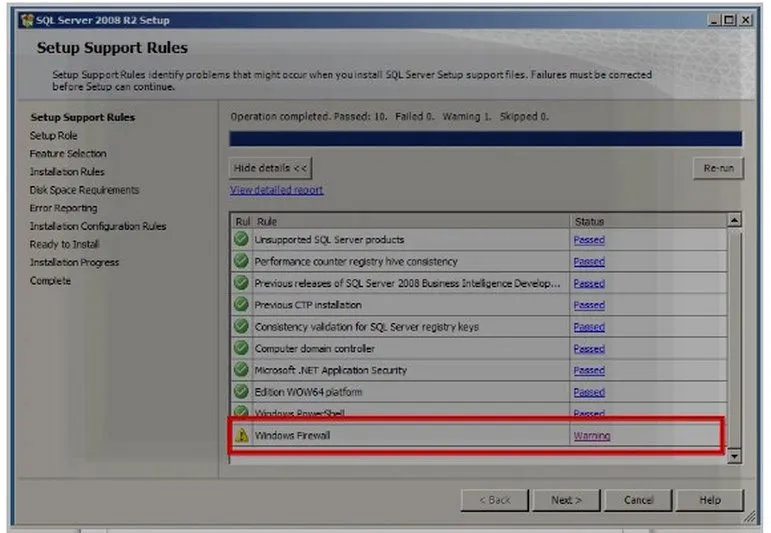771x533 pixels.
Task: Collapse rule list with Hide details button
Action: (270, 168)
